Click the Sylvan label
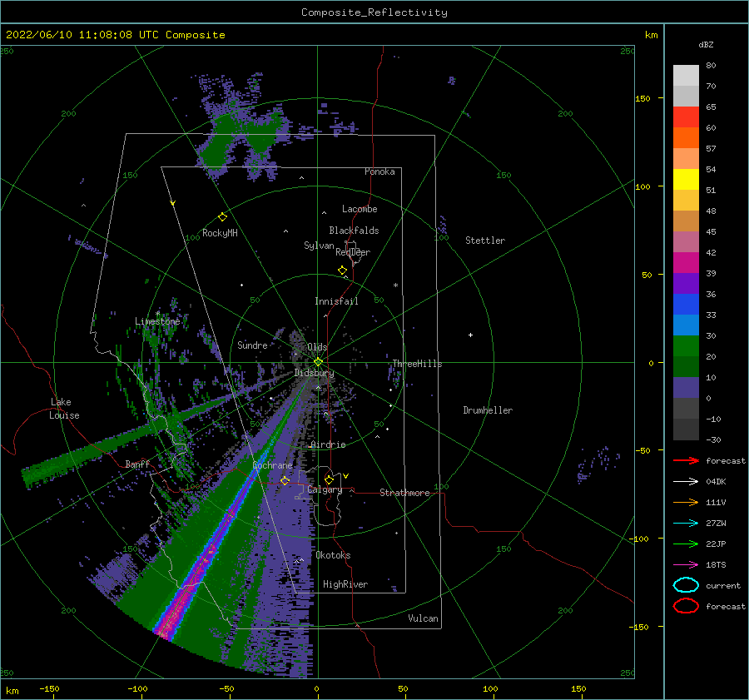 (319, 246)
